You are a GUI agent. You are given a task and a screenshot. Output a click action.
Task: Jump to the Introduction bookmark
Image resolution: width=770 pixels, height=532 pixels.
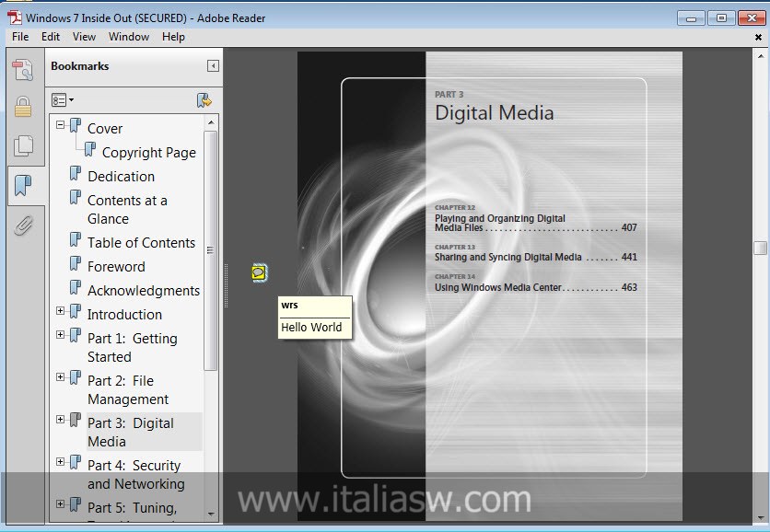point(124,315)
